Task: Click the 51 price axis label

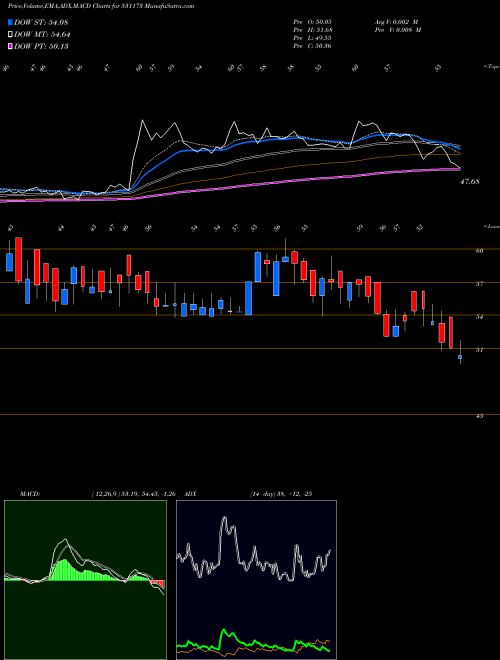Action: pyautogui.click(x=479, y=350)
